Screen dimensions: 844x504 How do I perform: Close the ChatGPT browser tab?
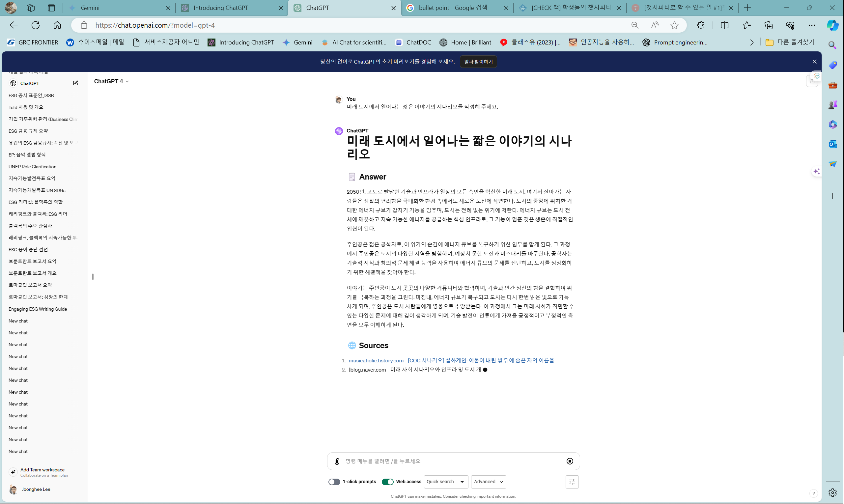pos(393,8)
